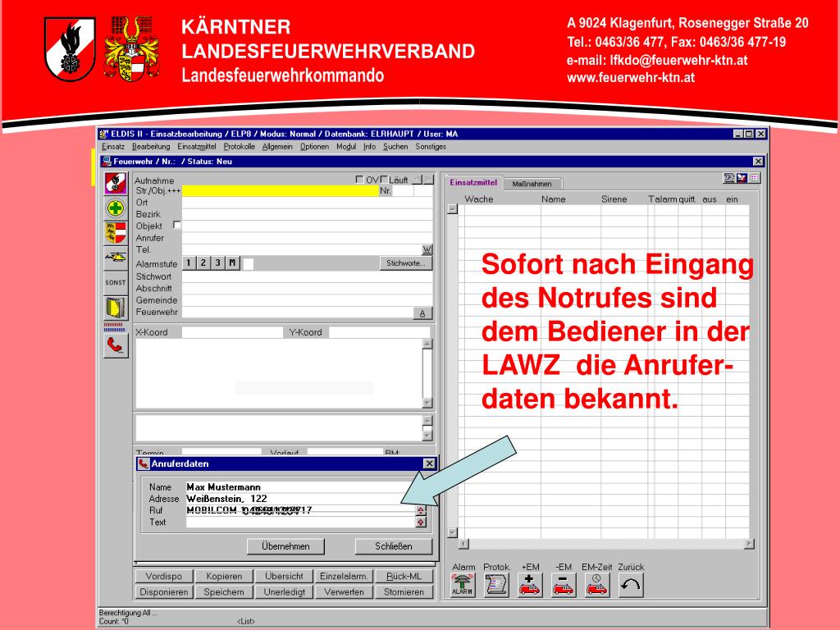Click the W button beside Tel. field
The image size is (840, 630).
click(427, 249)
